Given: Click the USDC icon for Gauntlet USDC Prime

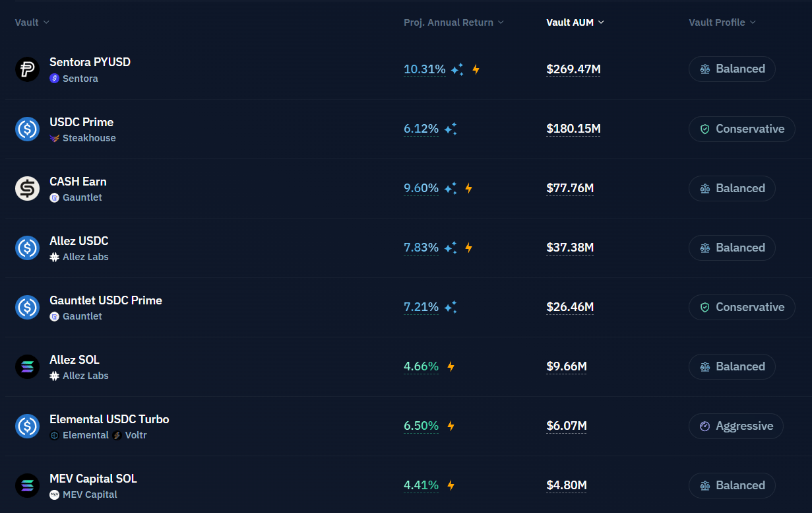Looking at the screenshot, I should [x=28, y=307].
